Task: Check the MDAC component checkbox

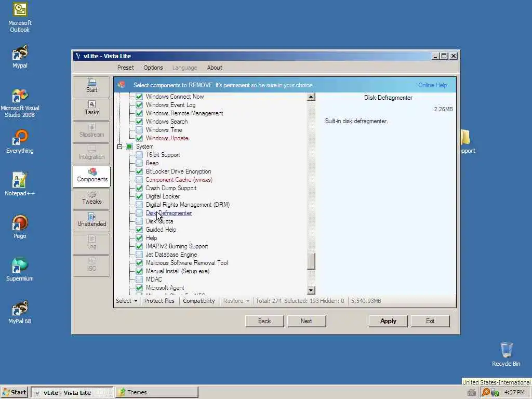Action: point(139,280)
